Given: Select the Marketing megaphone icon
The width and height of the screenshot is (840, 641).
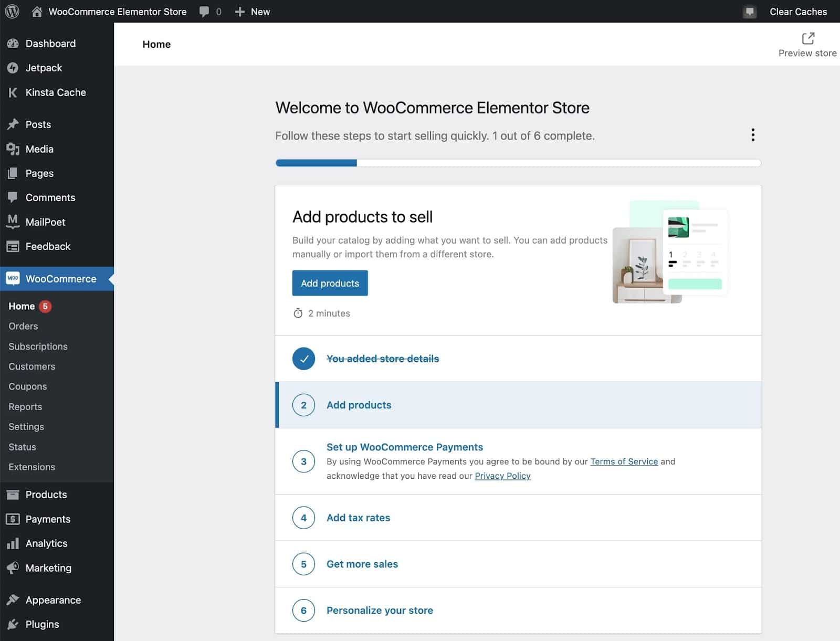Looking at the screenshot, I should click(x=12, y=568).
